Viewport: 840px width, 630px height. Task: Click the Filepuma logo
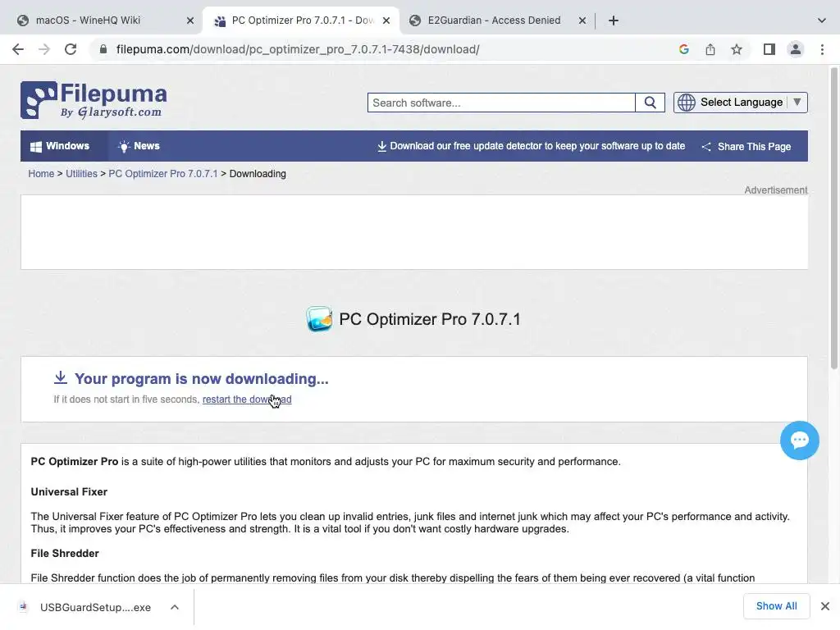click(x=94, y=99)
